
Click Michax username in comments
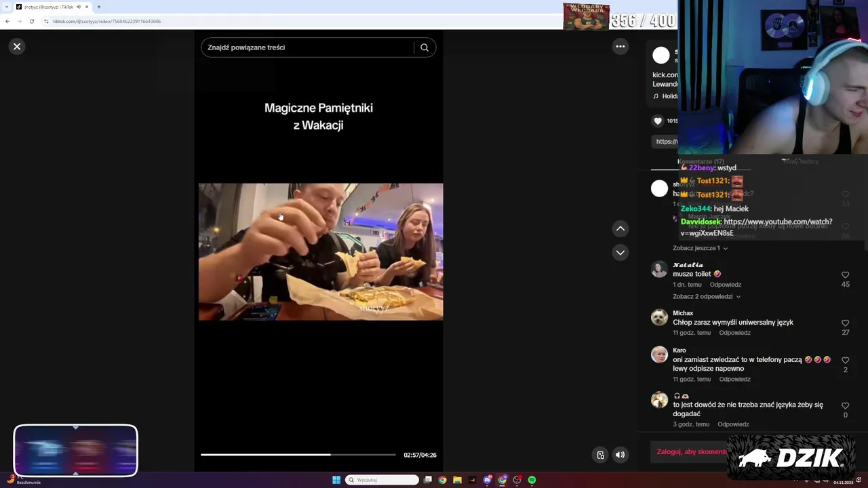(683, 313)
